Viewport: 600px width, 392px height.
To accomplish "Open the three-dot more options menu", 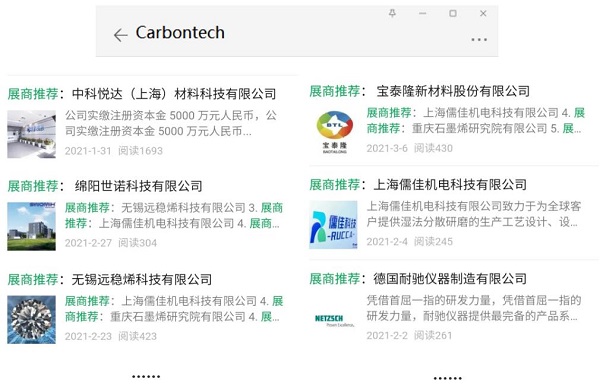I will coord(479,39).
